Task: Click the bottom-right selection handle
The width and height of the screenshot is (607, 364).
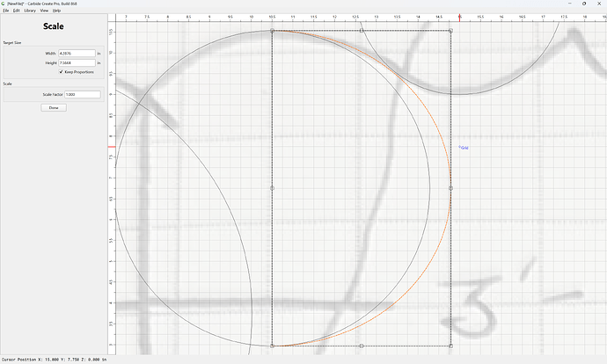Action: (450, 346)
